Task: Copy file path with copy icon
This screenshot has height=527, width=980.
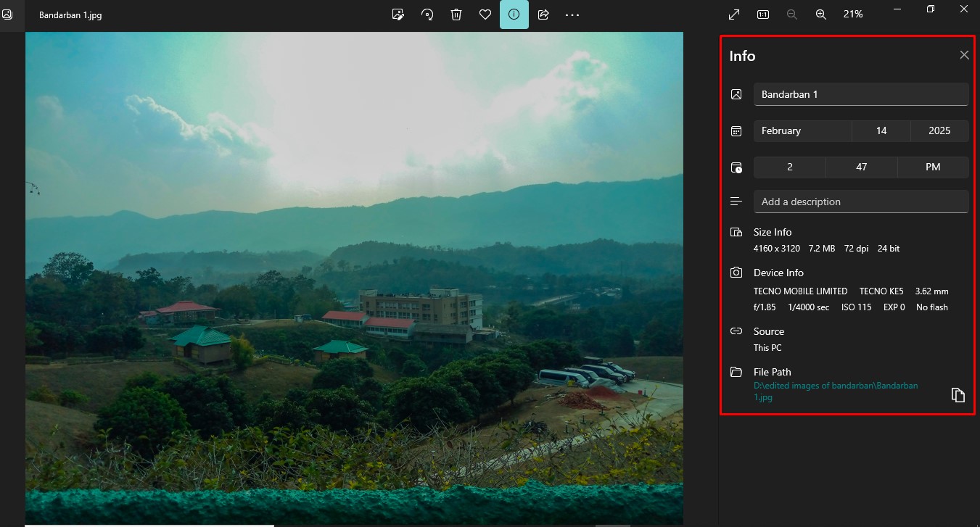Action: [x=958, y=395]
